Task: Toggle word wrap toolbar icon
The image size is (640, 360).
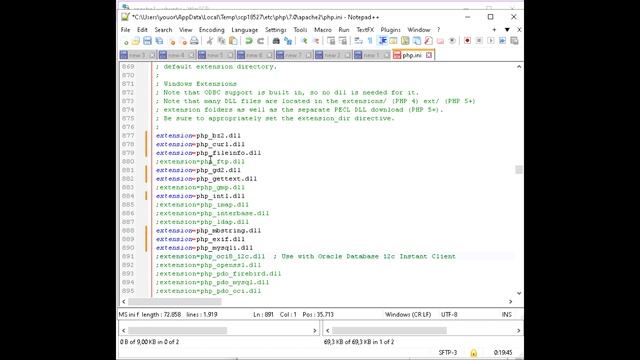Action: click(x=358, y=41)
